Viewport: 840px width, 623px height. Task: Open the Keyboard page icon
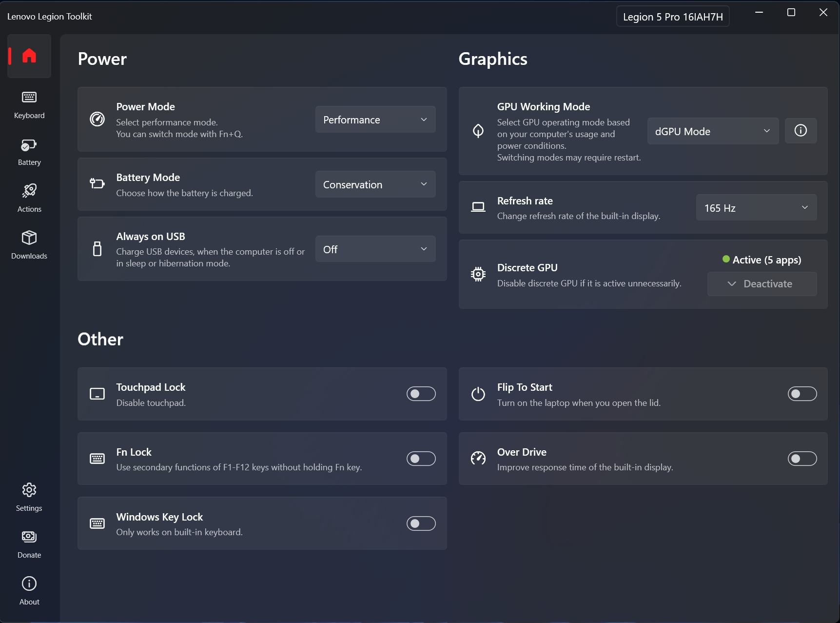pos(29,97)
